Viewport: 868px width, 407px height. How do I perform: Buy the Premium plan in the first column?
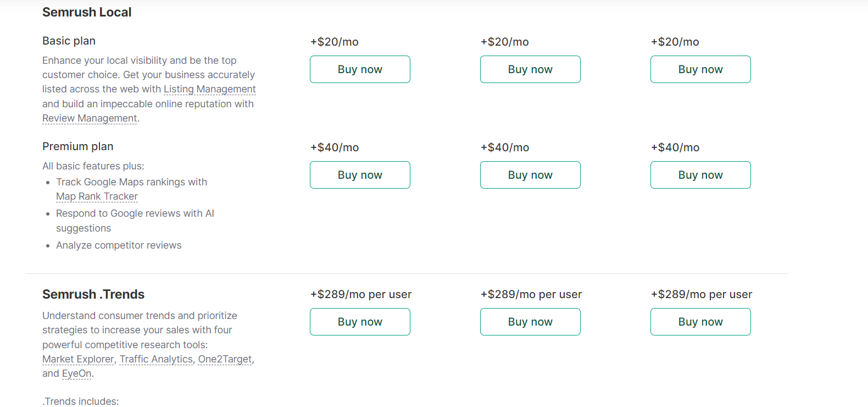coord(360,175)
